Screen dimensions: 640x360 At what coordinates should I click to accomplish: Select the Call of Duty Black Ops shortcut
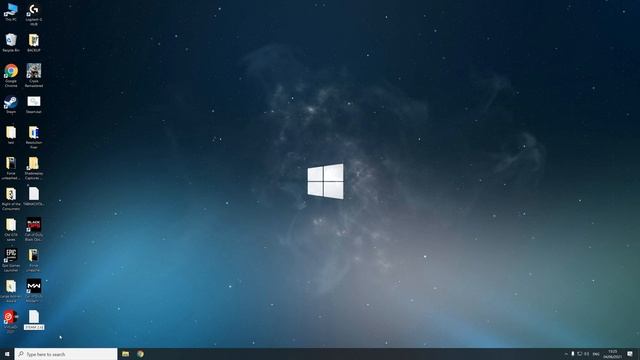(x=34, y=230)
